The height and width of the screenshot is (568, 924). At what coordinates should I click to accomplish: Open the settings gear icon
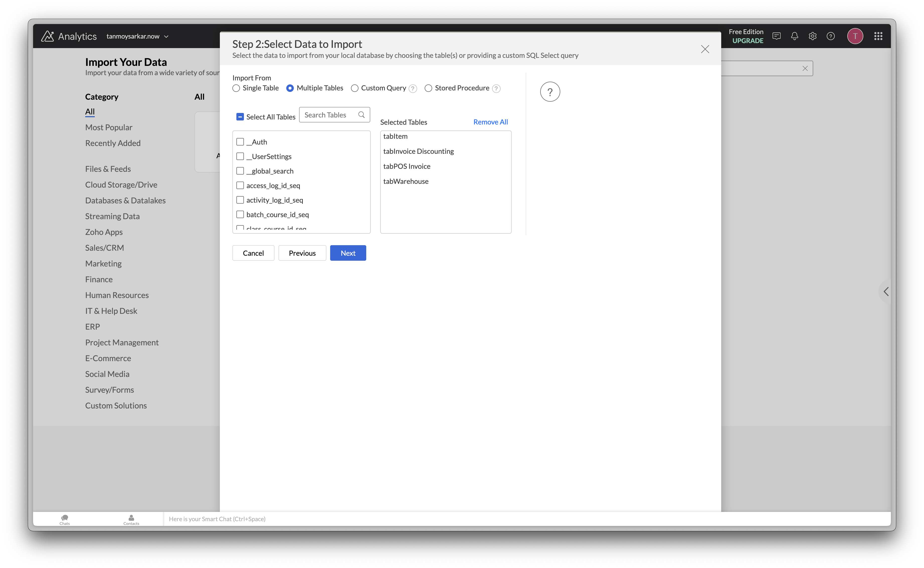pos(812,36)
